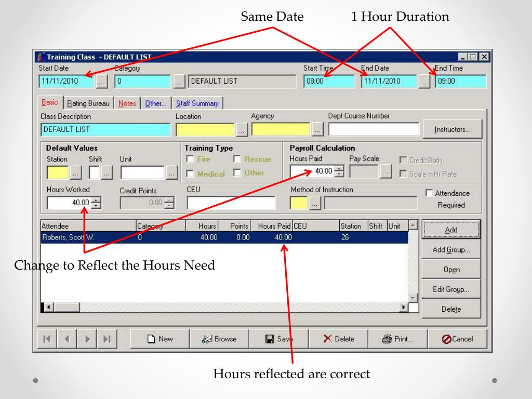Click in the End Date field
This screenshot has height=399, width=532.
(390, 82)
